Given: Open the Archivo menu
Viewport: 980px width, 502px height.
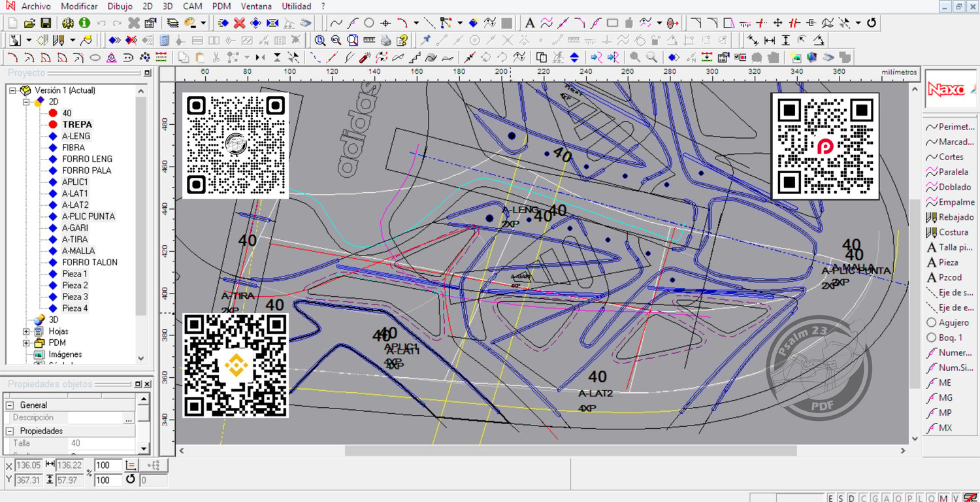Looking at the screenshot, I should coord(36,6).
